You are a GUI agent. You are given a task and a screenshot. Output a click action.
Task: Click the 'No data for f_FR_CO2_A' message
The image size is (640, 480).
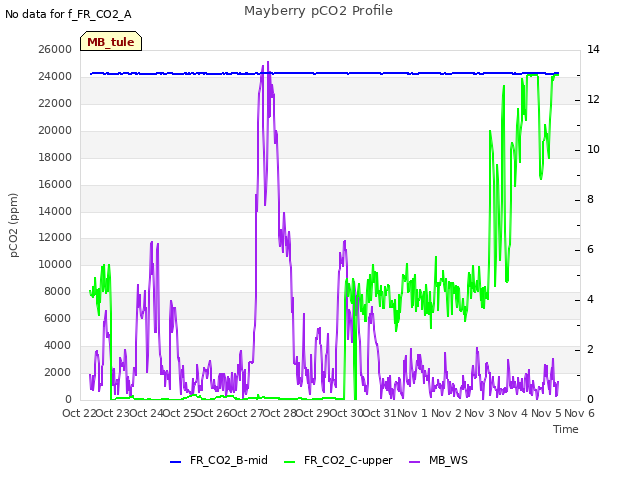pos(68,14)
